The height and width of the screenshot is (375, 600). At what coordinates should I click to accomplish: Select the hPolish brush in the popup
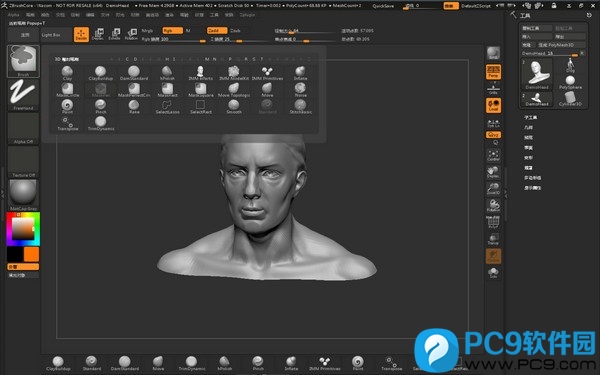[167, 73]
